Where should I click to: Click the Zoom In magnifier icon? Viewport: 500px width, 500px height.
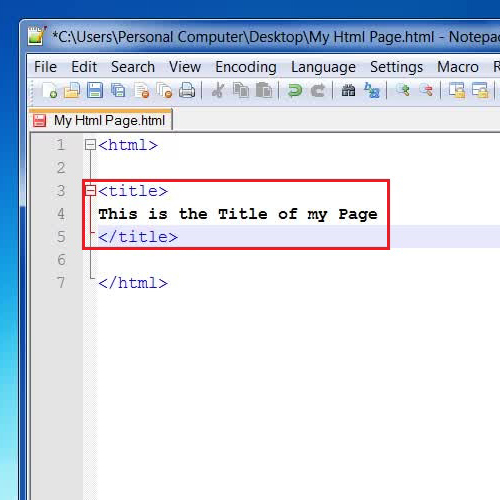pos(403,90)
